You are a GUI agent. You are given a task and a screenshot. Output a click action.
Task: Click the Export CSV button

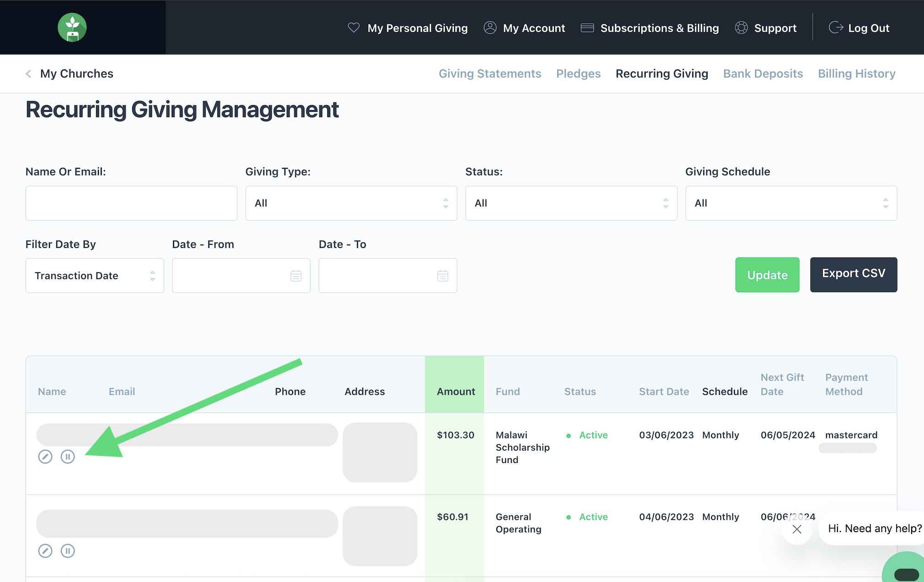[853, 275]
